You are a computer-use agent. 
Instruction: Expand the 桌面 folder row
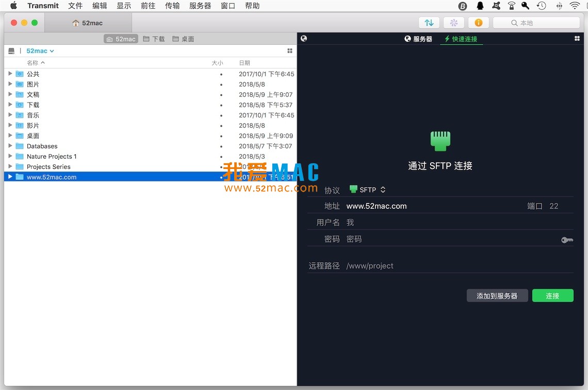pyautogui.click(x=10, y=135)
